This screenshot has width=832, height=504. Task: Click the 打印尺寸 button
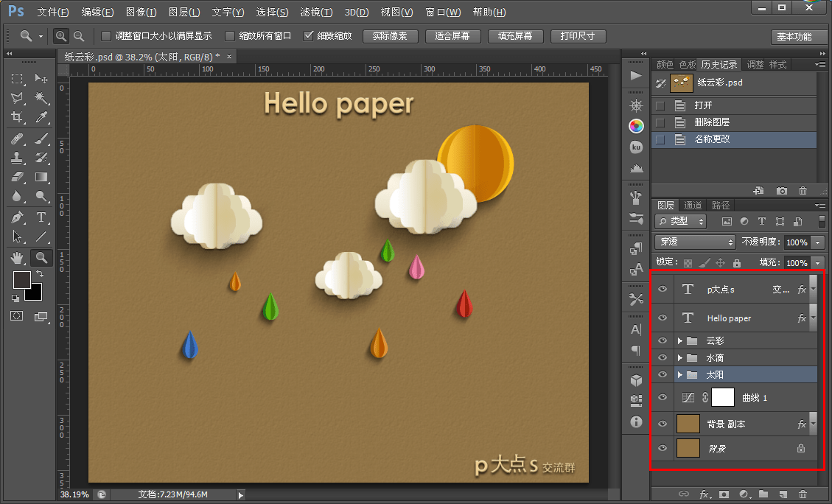tap(578, 36)
